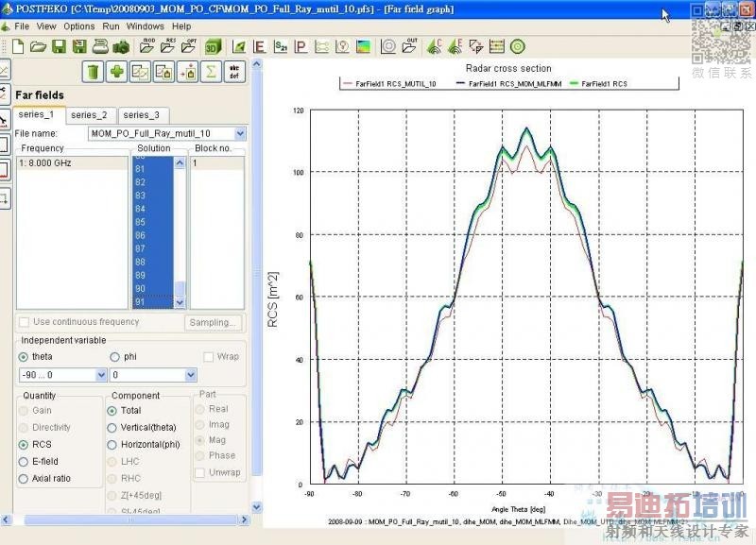This screenshot has width=756, height=545.
Task: Open the S21 S-parameter graph
Action: point(280,46)
